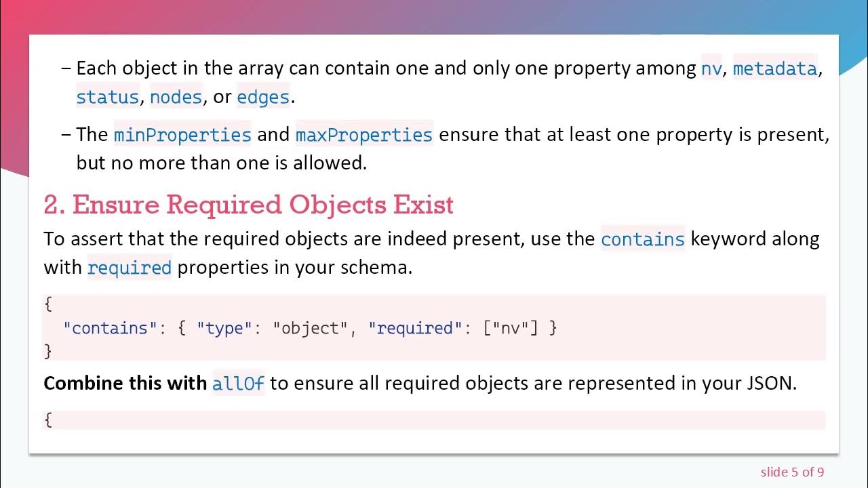Viewport: 868px width, 488px height.
Task: Click the "type" key in the JSON snippet
Action: (x=224, y=328)
